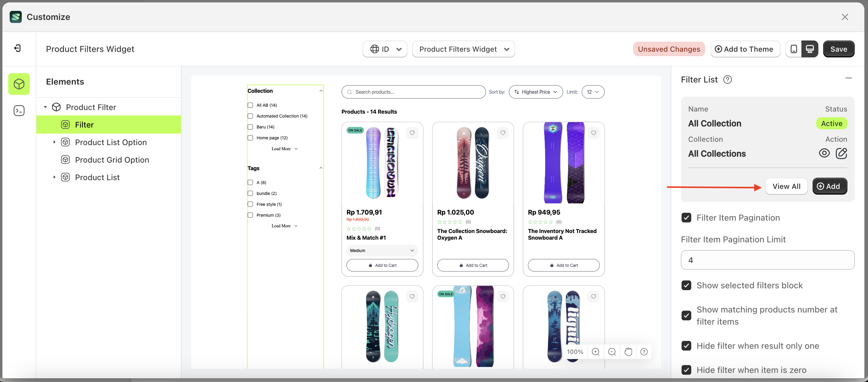Click the exit editor icon at top left

click(x=18, y=48)
